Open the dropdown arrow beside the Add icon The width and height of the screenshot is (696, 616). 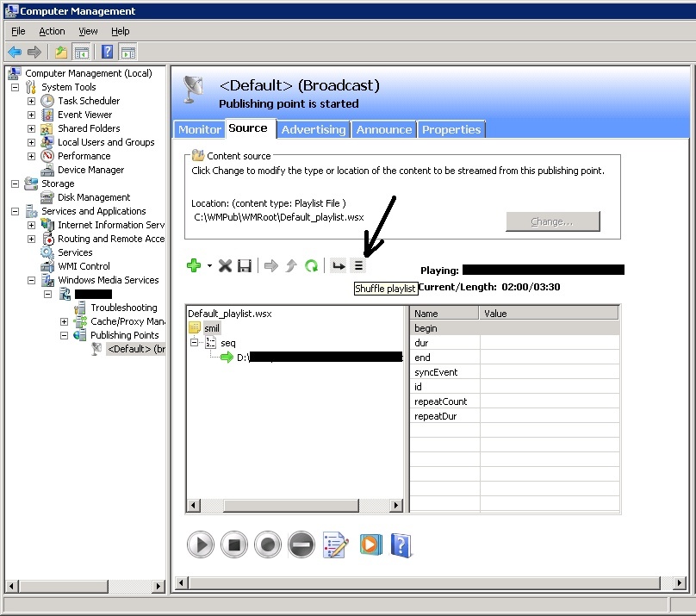pos(209,266)
